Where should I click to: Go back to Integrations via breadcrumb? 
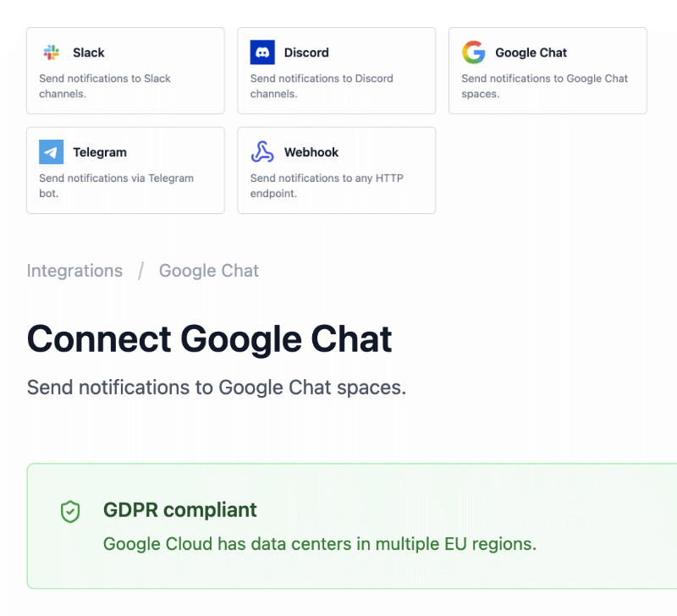point(74,271)
